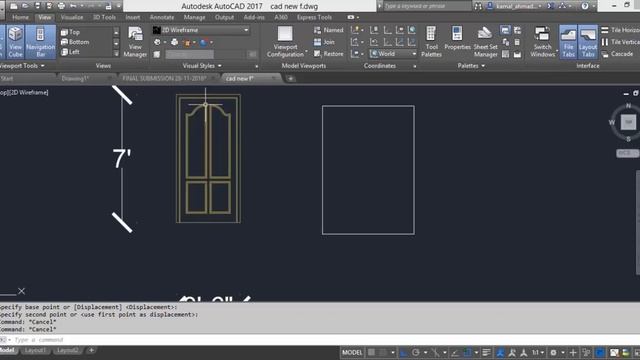Expand the Viewport Tools panel
Screen dimensions: 640x360
pyautogui.click(x=22, y=66)
